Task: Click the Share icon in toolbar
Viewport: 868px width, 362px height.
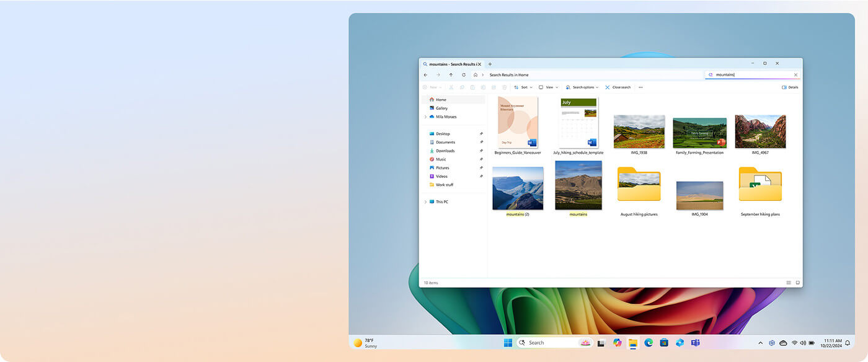Action: click(x=494, y=87)
